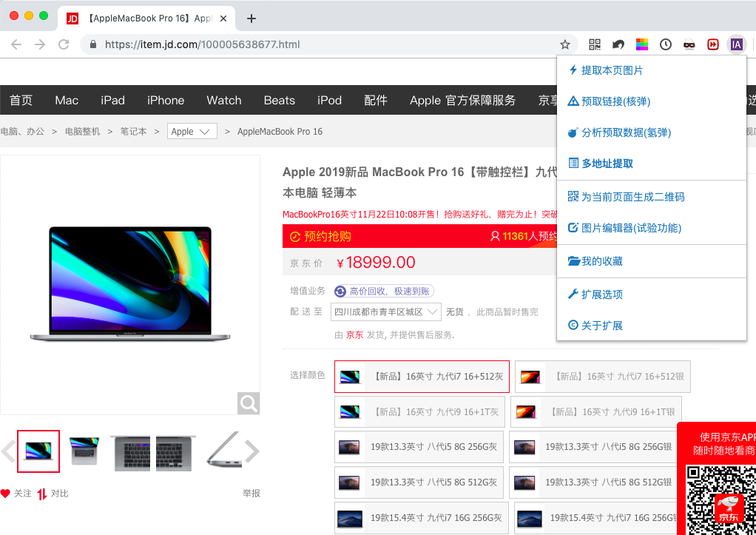Select 【新品】16英寸 九代i7 16+512银 option
The width and height of the screenshot is (756, 535).
603,377
